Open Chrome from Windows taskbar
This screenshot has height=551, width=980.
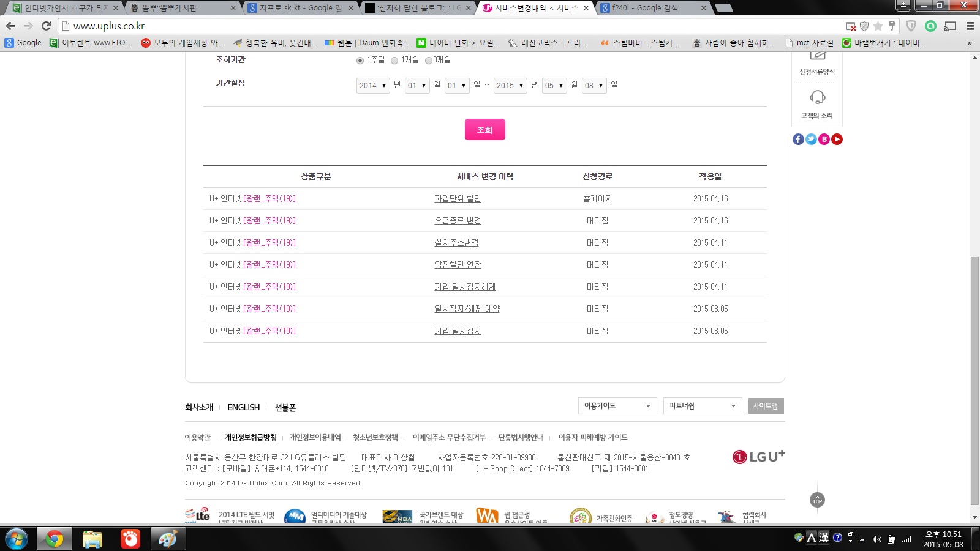click(54, 539)
